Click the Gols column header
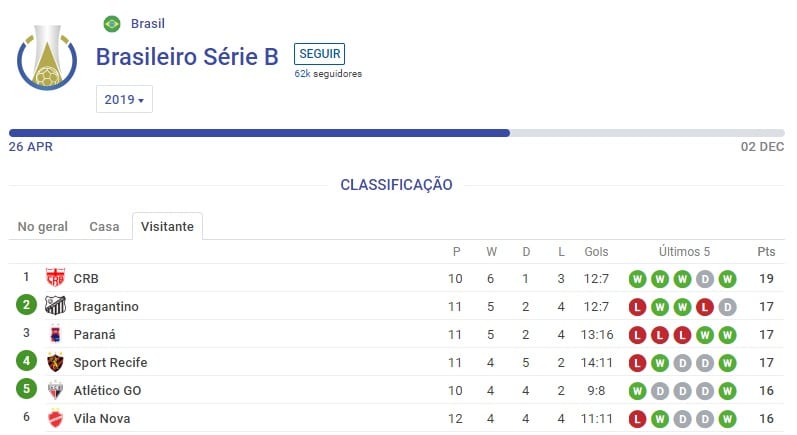Image resolution: width=797 pixels, height=435 pixels. pyautogui.click(x=596, y=252)
